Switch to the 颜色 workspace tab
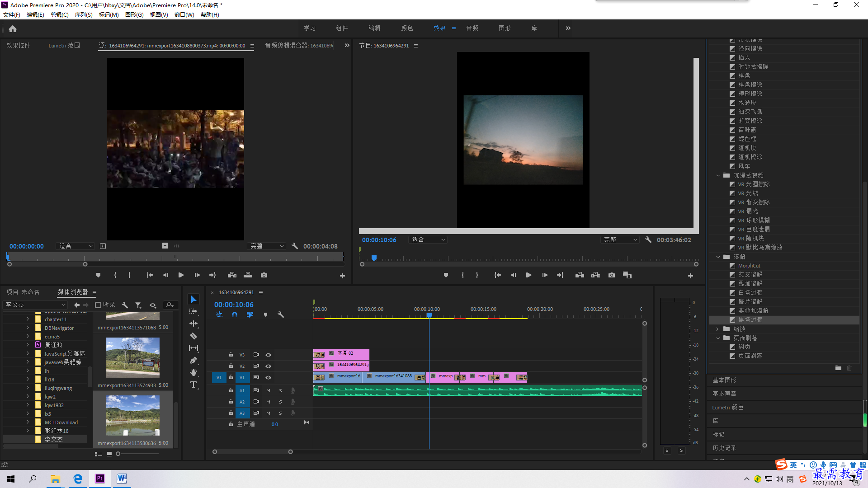 coord(407,28)
